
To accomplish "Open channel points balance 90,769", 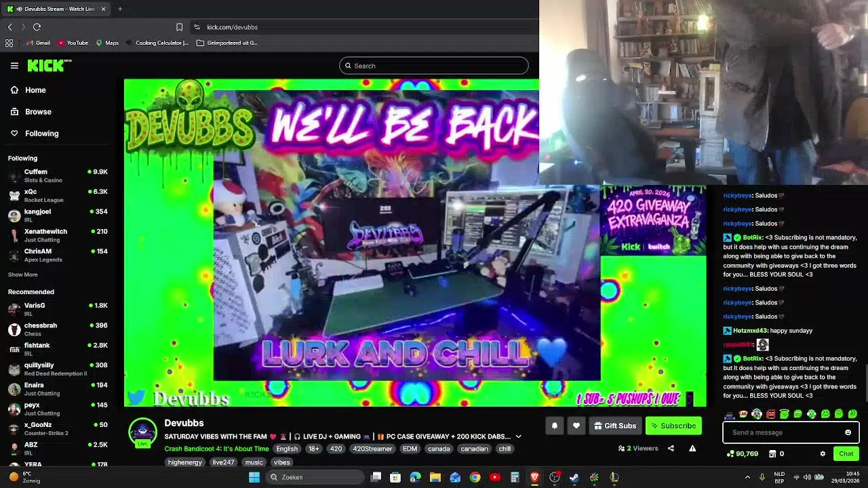I will point(742,453).
